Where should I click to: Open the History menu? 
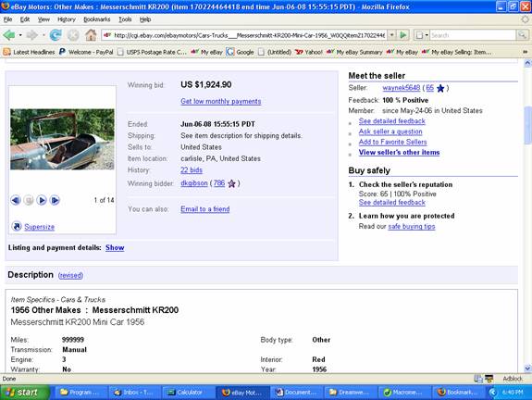tap(67, 19)
